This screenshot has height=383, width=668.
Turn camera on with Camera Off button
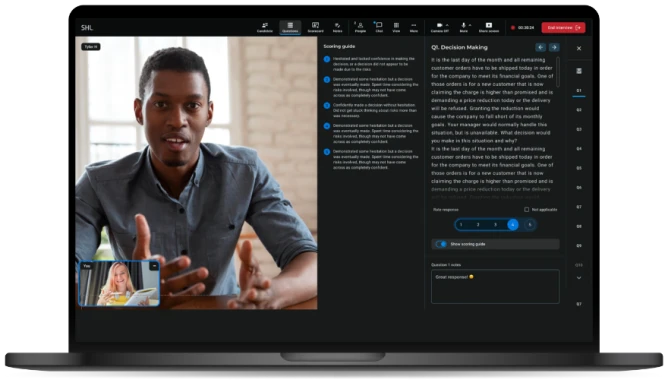point(439,28)
